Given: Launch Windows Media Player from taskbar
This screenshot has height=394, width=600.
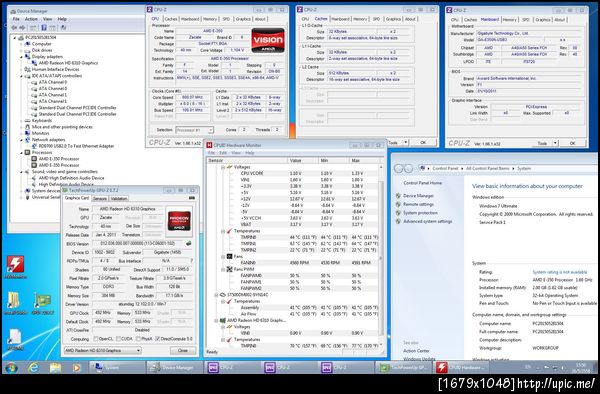Looking at the screenshot, I should point(77,368).
